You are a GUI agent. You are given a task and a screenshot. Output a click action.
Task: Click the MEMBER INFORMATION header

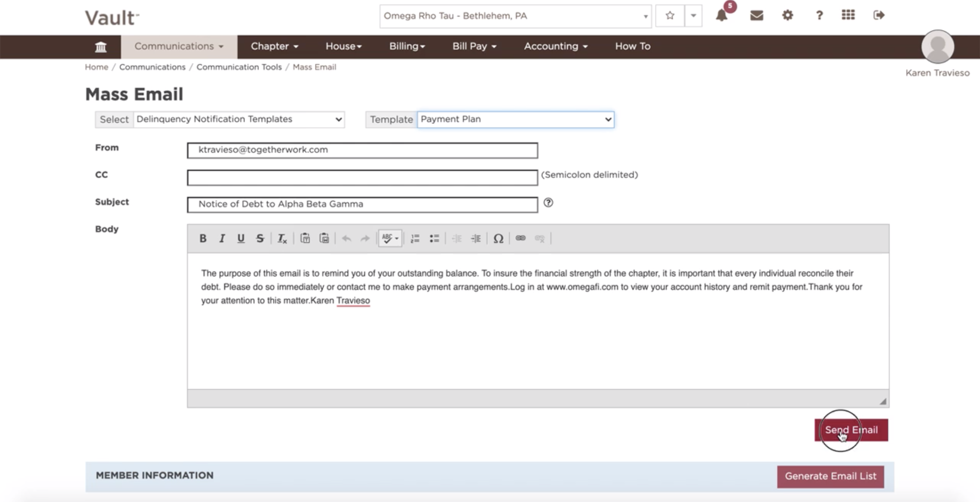155,475
